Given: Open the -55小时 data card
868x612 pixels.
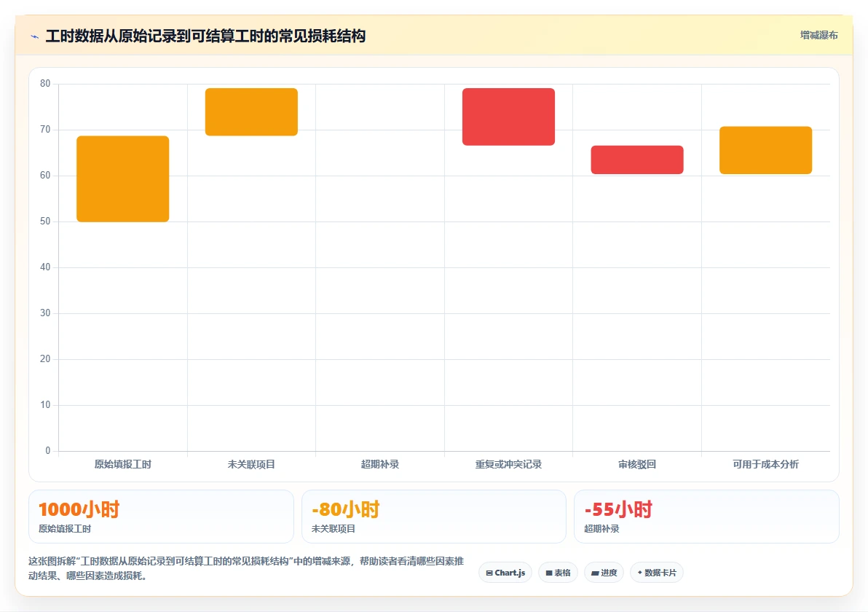Looking at the screenshot, I should 706,516.
